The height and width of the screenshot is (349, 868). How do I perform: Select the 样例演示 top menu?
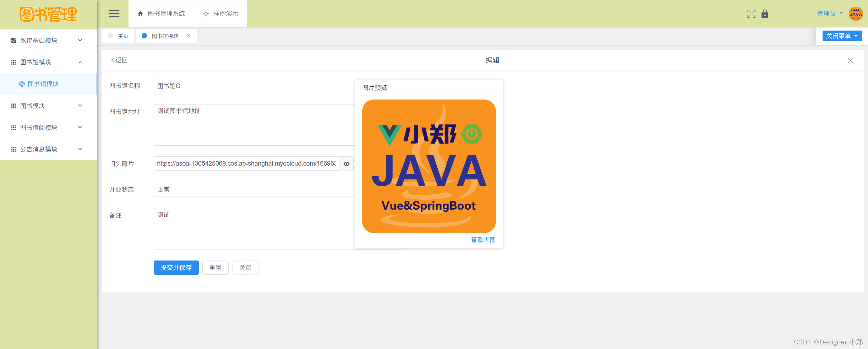pyautogui.click(x=220, y=14)
